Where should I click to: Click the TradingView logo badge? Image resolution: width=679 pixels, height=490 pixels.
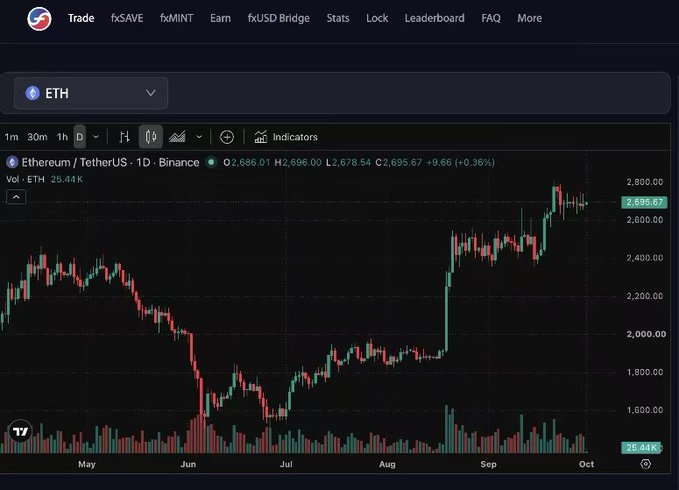[x=20, y=431]
